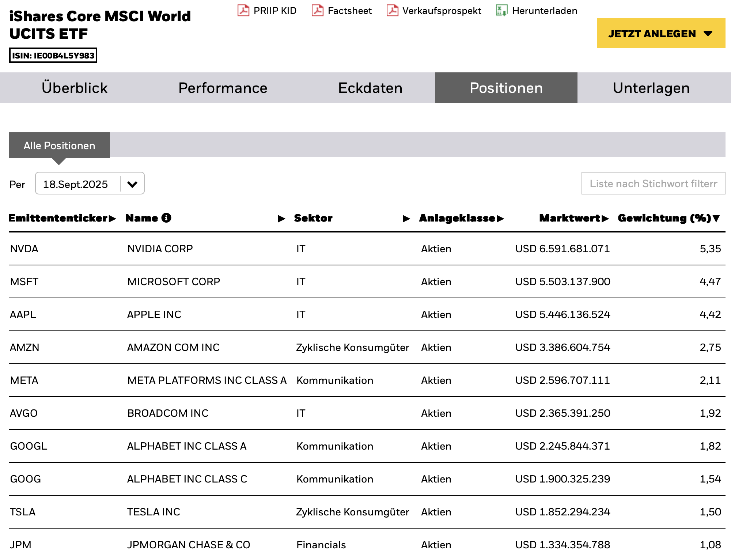
Task: Click the Herunterladen Excel download icon
Action: coord(501,10)
